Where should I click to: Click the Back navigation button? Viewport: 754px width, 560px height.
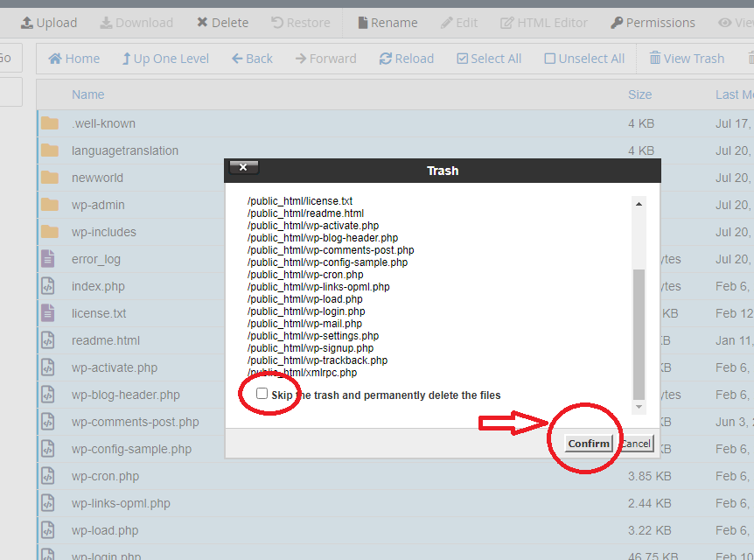(252, 59)
